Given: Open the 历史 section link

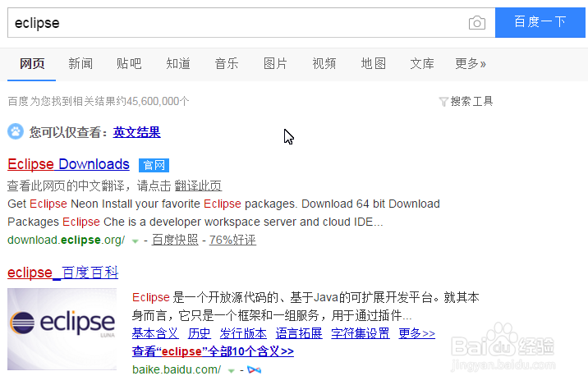Looking at the screenshot, I should tap(199, 333).
